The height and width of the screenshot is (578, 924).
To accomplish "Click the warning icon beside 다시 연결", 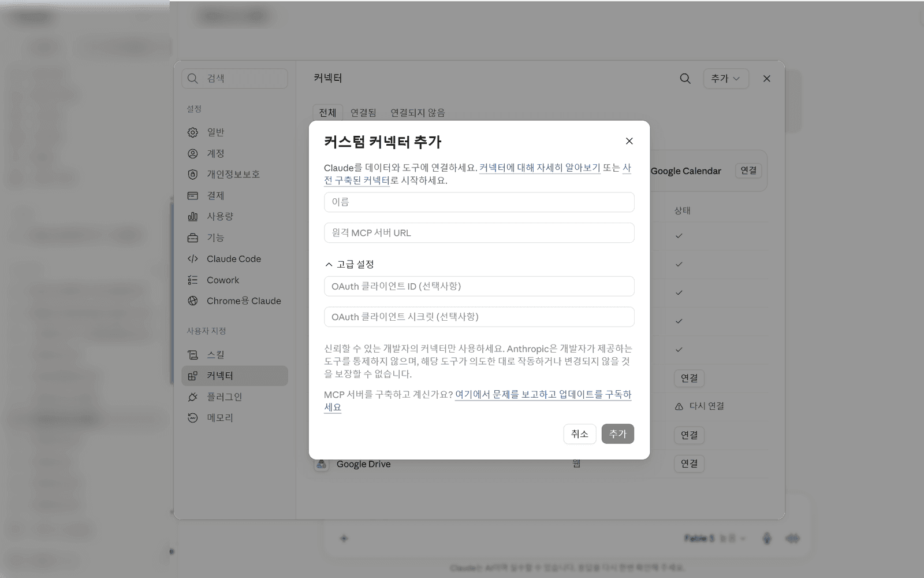I will pyautogui.click(x=679, y=407).
